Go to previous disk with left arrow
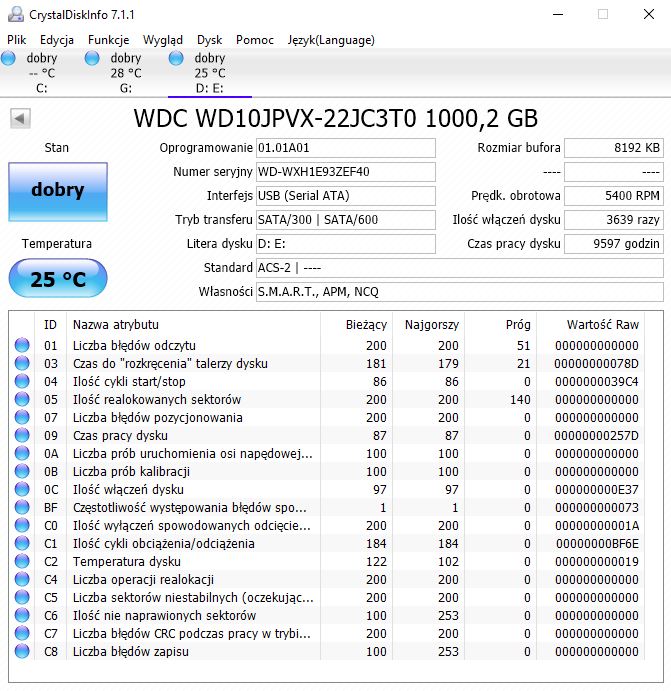 (x=20, y=118)
